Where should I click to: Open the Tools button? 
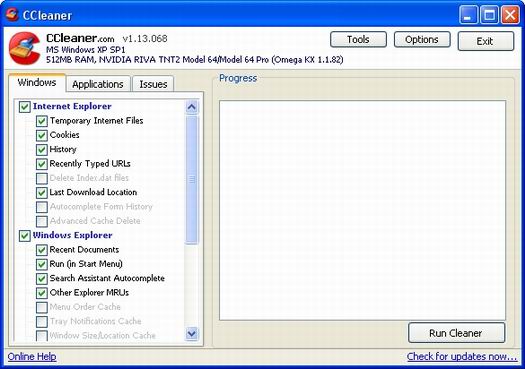tap(358, 40)
